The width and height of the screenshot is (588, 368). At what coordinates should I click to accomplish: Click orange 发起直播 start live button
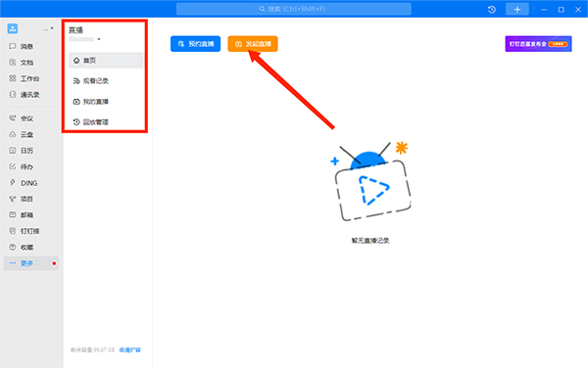[x=253, y=44]
